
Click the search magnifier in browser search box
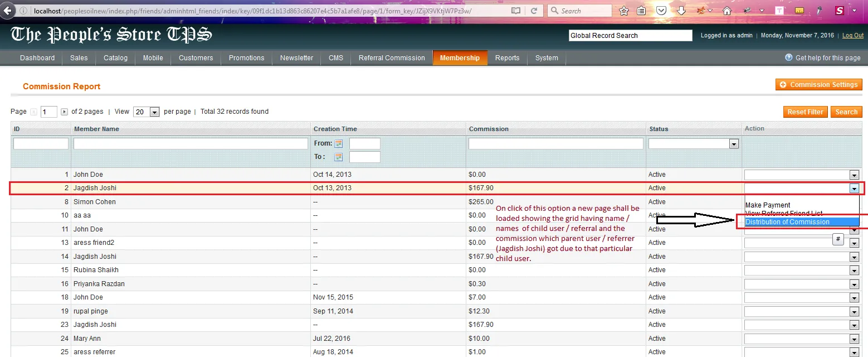(554, 11)
